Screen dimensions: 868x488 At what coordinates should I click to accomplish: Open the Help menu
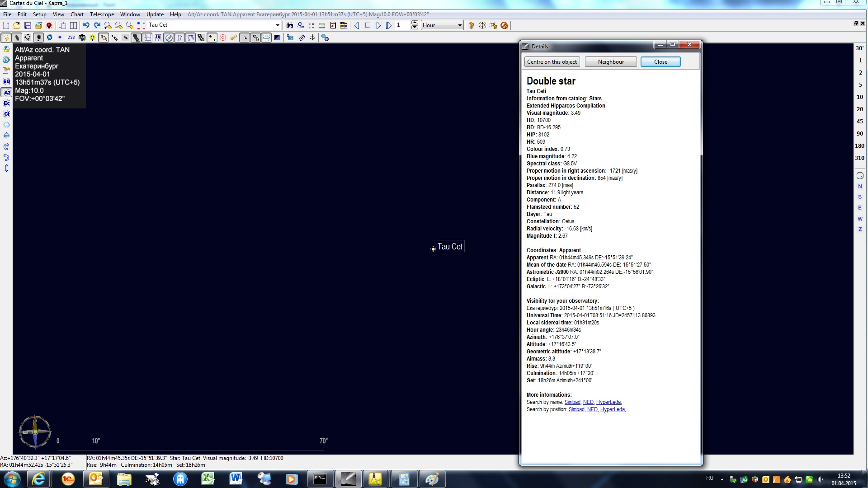[175, 14]
